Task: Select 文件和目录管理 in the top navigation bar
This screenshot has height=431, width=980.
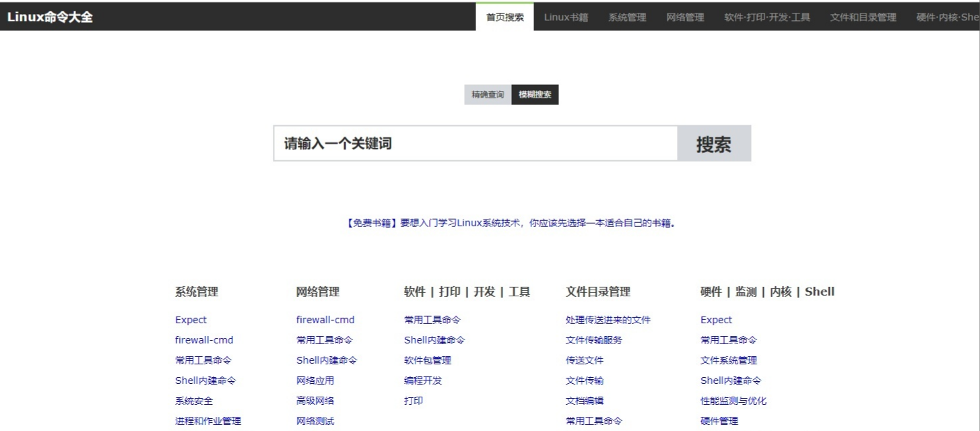Action: click(863, 18)
